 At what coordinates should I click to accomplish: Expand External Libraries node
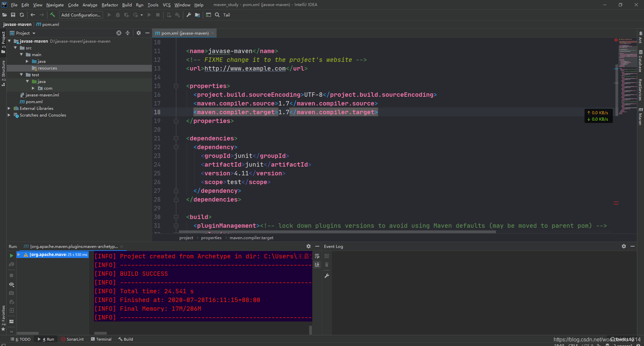coord(9,108)
